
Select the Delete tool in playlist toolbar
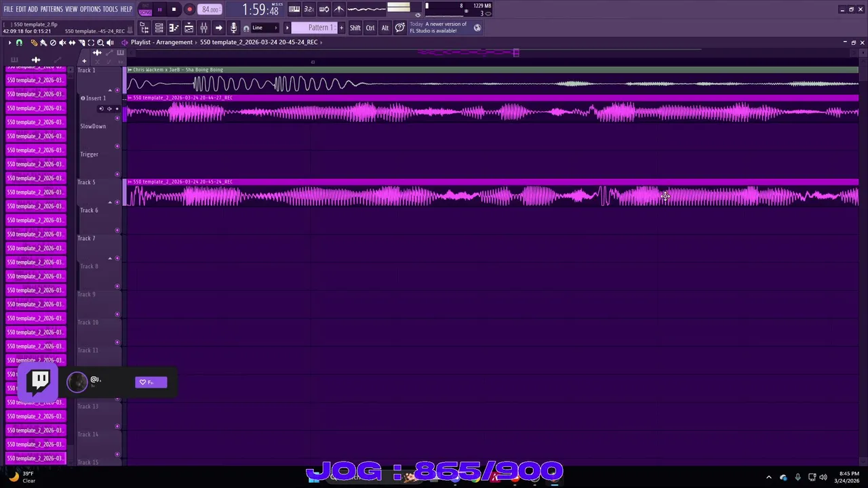[x=53, y=43]
